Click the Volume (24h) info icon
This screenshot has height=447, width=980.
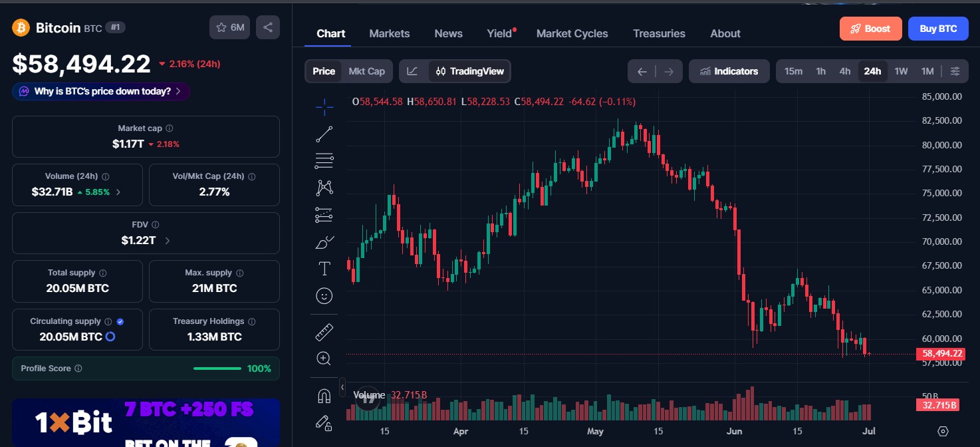pyautogui.click(x=106, y=176)
